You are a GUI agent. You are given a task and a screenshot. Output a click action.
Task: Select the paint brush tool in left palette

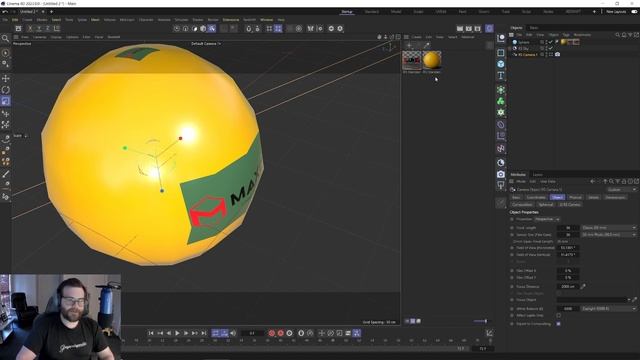[x=6, y=174]
